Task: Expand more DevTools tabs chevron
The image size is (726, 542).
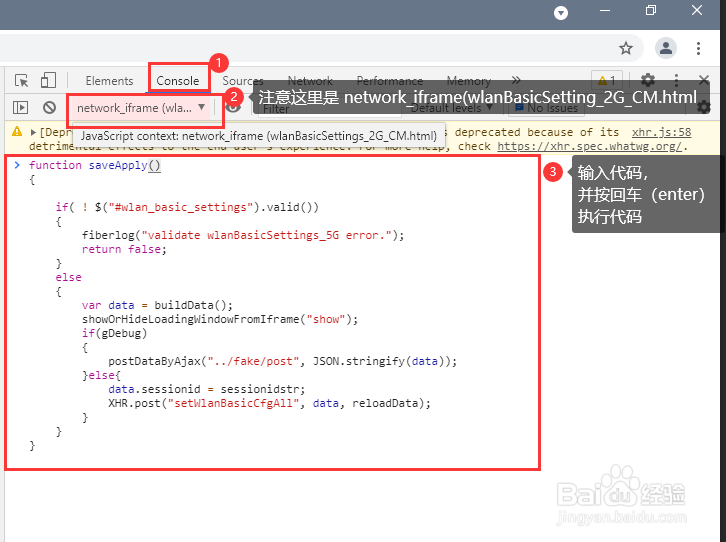Action: tap(516, 80)
